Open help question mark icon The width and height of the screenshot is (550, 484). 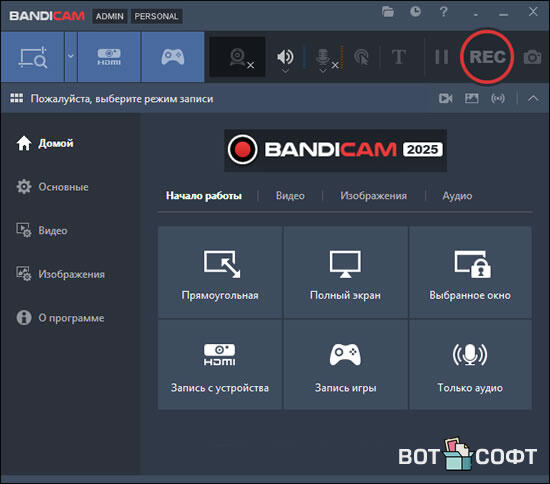pyautogui.click(x=444, y=12)
